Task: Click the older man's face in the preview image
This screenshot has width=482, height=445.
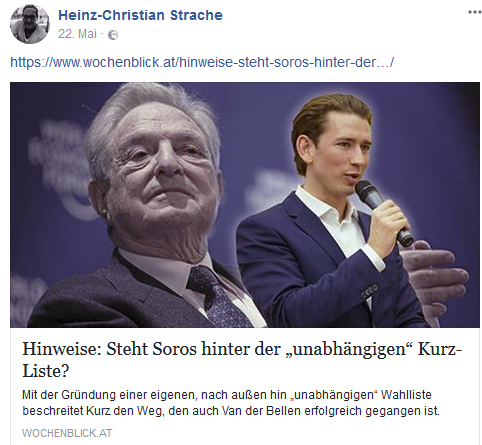Action: pos(162,167)
